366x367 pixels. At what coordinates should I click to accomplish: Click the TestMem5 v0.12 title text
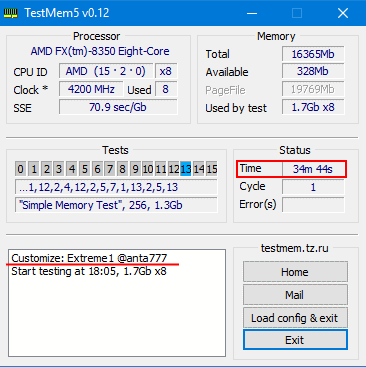pyautogui.click(x=67, y=13)
